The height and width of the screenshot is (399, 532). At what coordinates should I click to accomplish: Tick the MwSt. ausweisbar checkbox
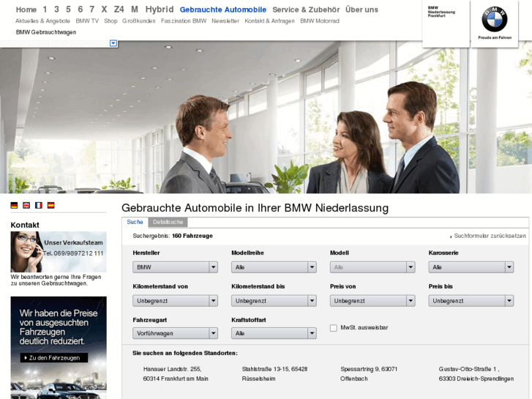(x=334, y=328)
